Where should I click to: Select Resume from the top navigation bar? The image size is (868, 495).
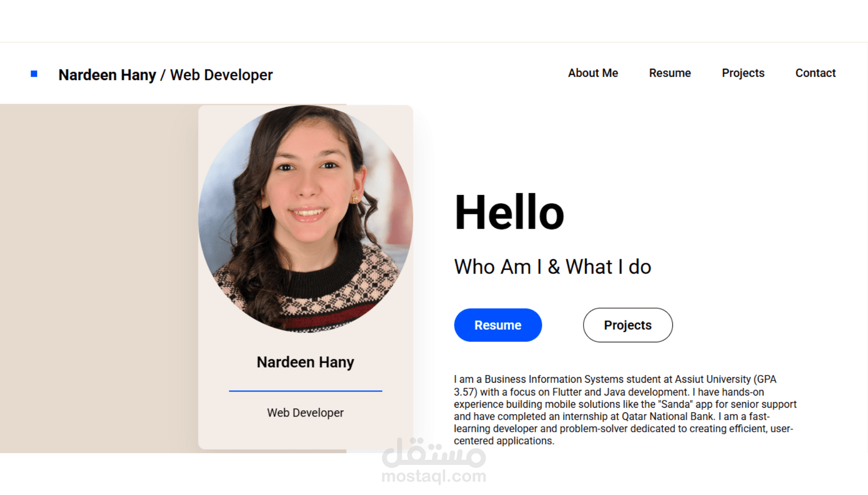(x=669, y=73)
